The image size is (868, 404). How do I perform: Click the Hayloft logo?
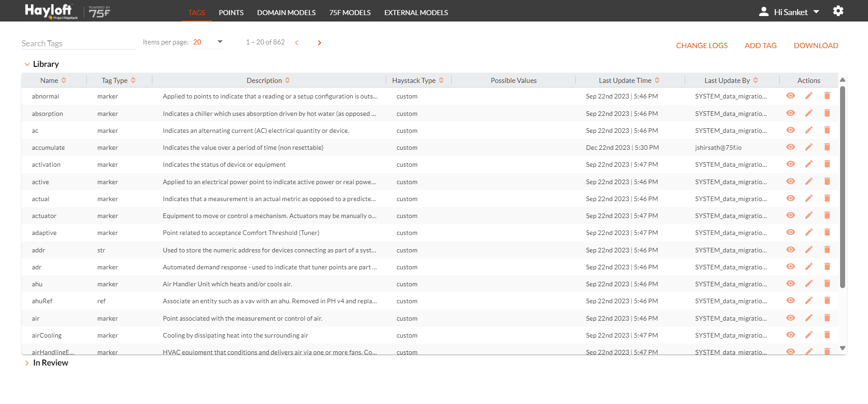click(51, 11)
